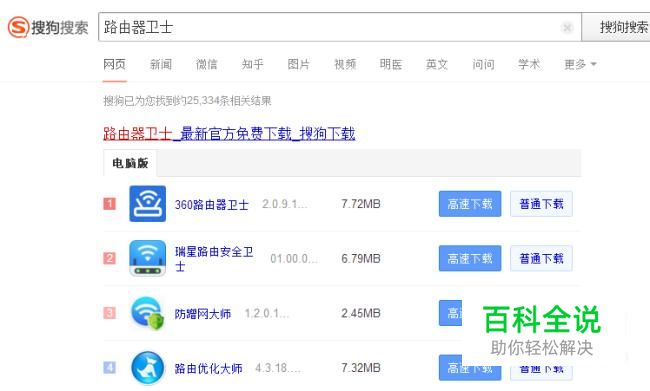Click the 7.32MB size text
Screen dimensions: 650x391
pyautogui.click(x=361, y=368)
